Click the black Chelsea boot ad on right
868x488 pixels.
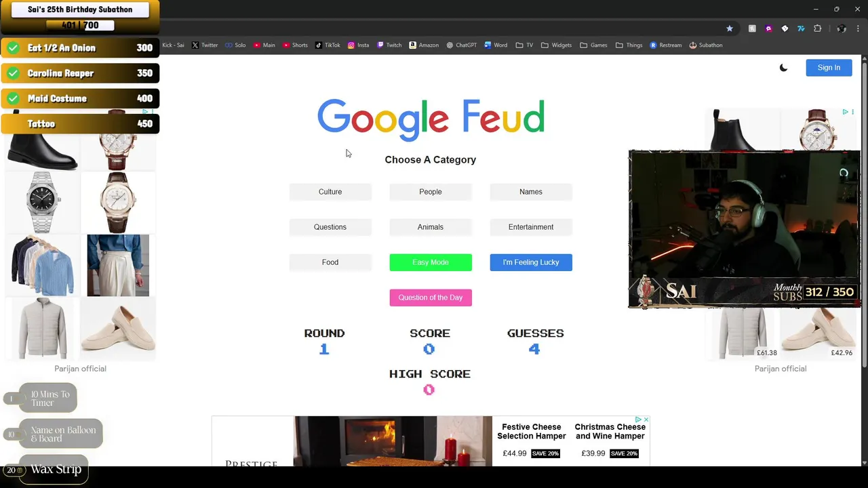[x=743, y=129]
